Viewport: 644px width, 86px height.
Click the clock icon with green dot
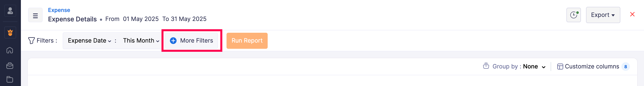point(573,15)
